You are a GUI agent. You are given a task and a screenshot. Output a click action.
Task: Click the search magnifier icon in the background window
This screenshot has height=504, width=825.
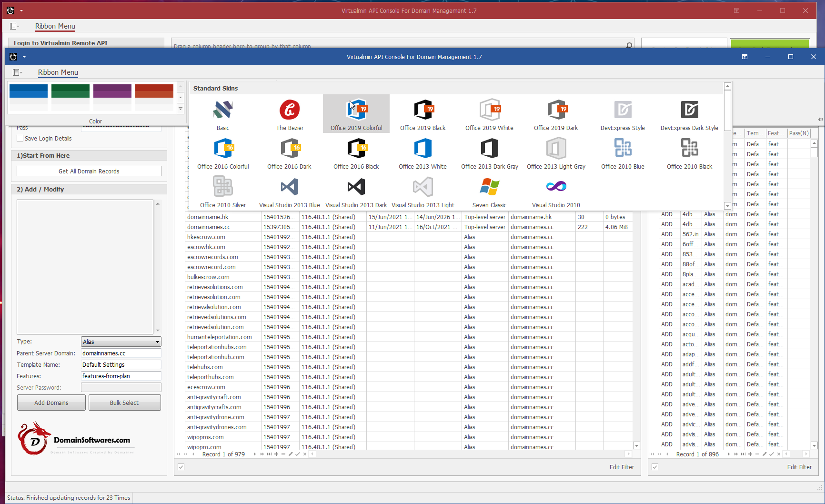coord(629,46)
